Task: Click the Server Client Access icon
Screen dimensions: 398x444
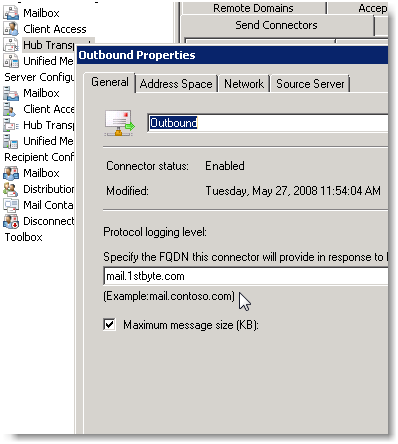Action: (9, 109)
